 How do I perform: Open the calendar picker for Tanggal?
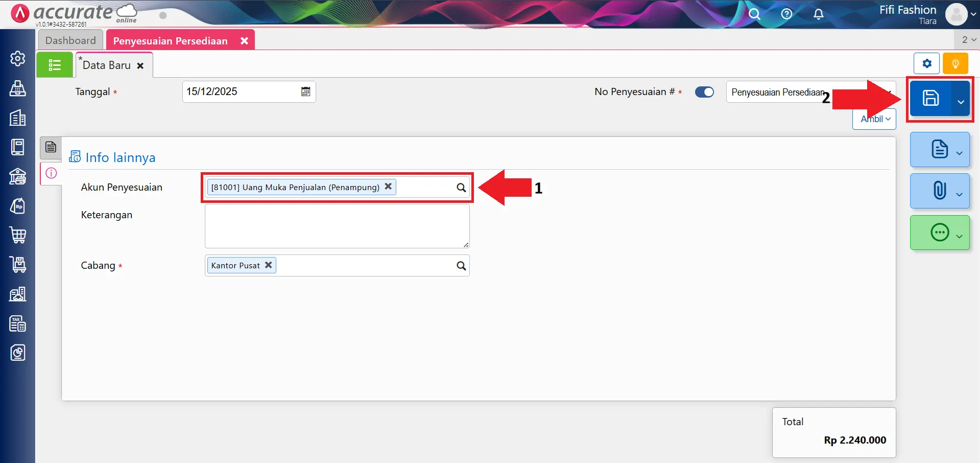tap(305, 91)
